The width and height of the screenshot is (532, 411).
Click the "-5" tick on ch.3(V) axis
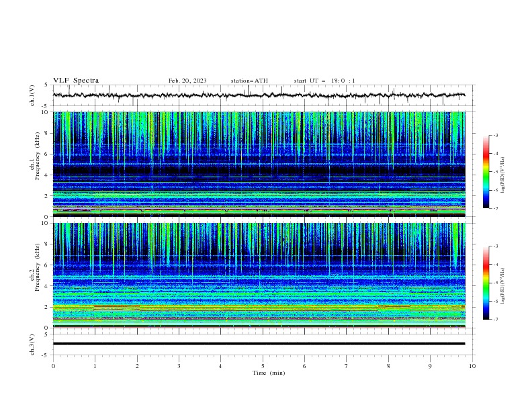[x=46, y=355]
